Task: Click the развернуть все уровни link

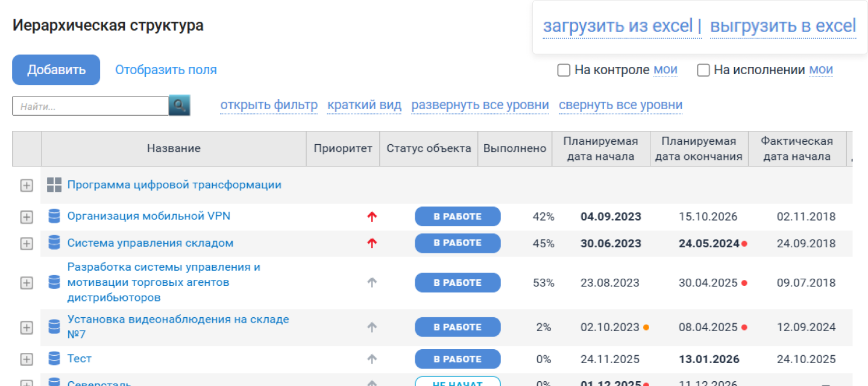Action: [480, 105]
